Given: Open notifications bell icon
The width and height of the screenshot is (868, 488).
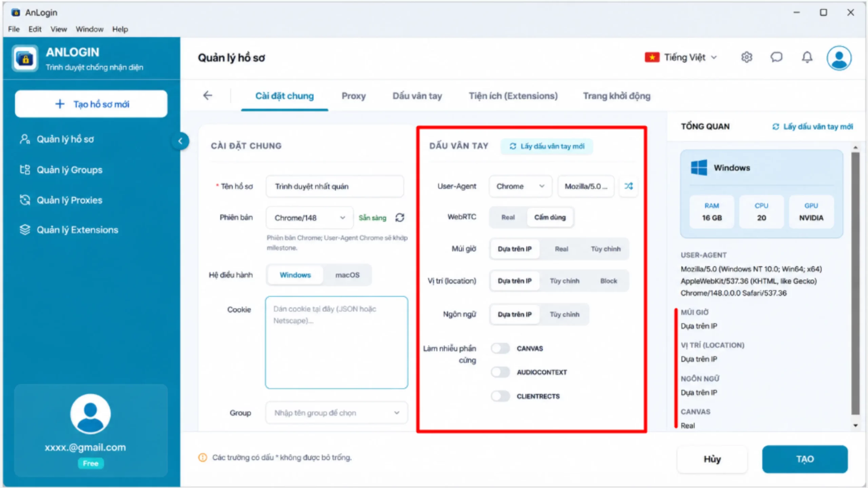Looking at the screenshot, I should [807, 57].
